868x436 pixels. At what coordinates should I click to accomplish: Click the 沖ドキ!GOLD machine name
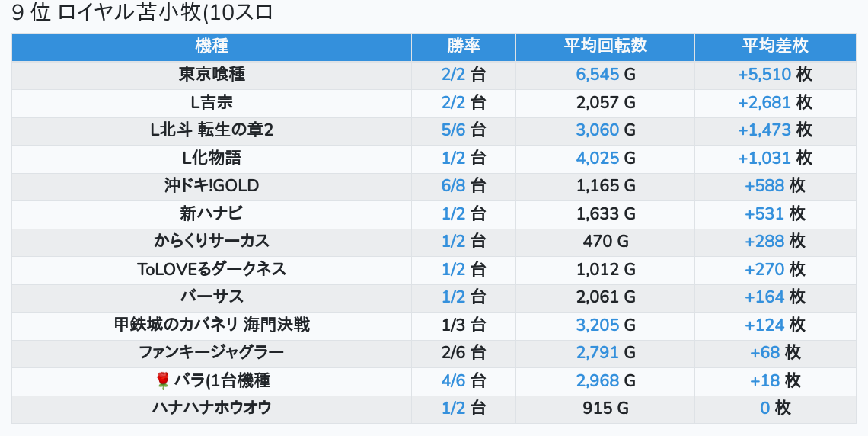point(212,186)
